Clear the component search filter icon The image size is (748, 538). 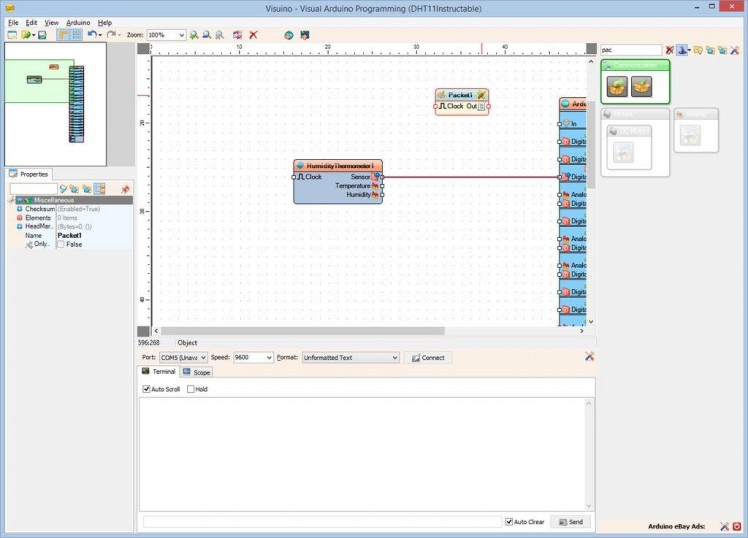[670, 50]
